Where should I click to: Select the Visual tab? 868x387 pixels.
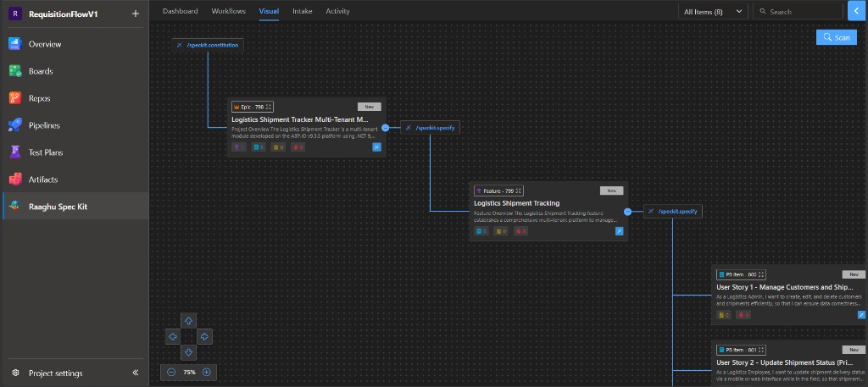[269, 11]
